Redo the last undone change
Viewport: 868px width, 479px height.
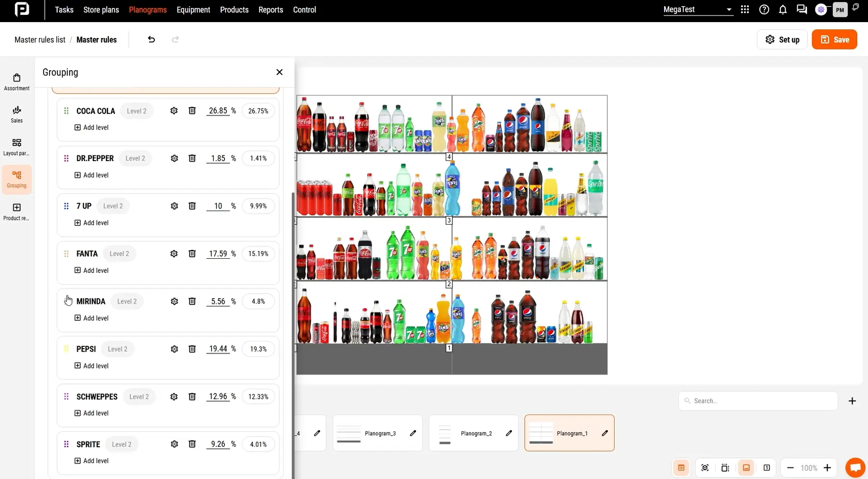[x=175, y=39]
